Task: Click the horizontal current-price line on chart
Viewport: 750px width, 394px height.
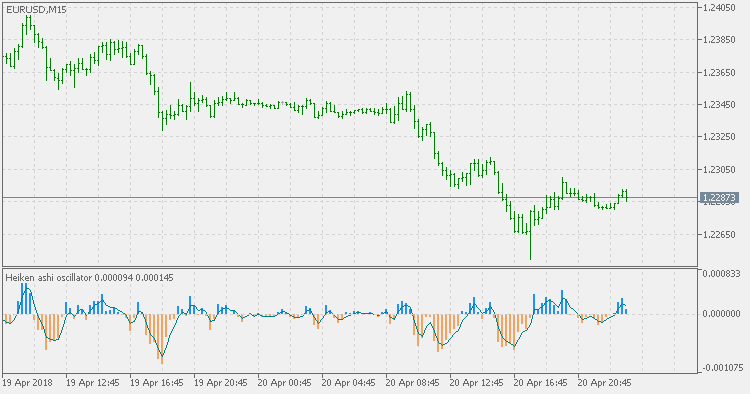Action: (350, 197)
